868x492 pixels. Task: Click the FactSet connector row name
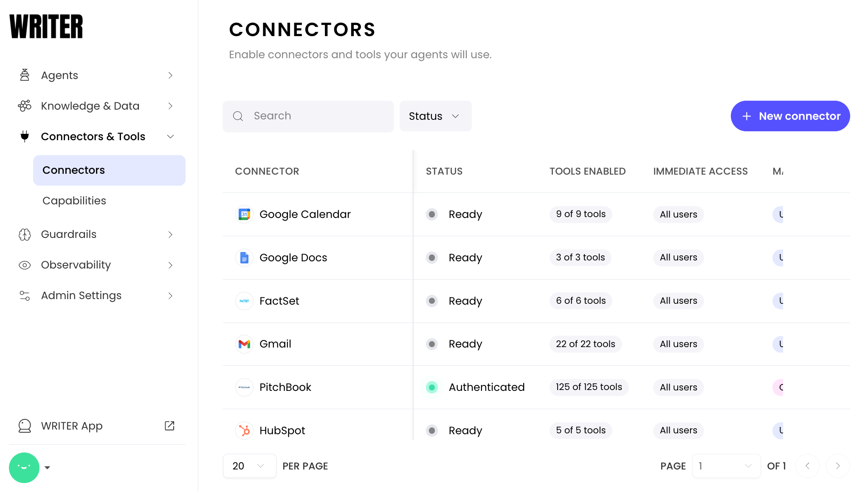tap(279, 301)
